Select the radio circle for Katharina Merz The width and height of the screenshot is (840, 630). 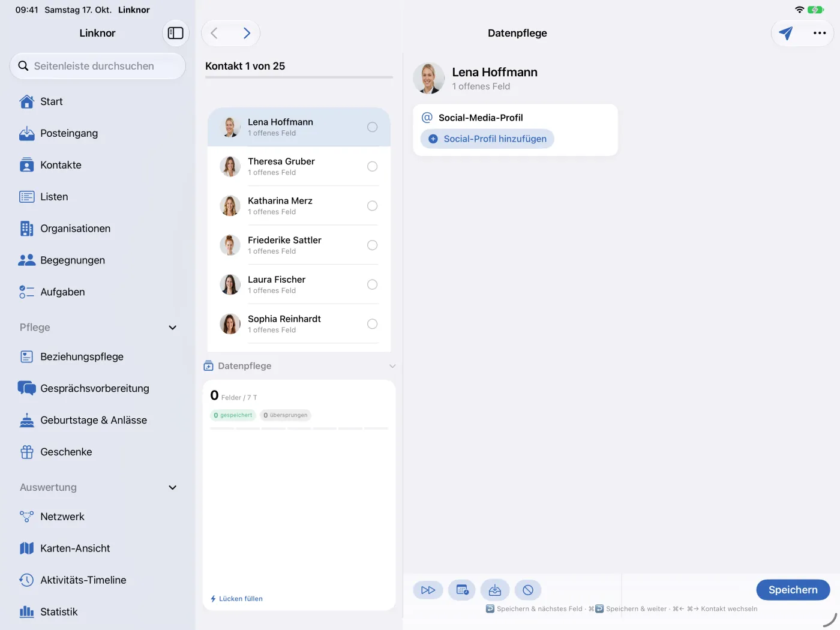point(373,206)
